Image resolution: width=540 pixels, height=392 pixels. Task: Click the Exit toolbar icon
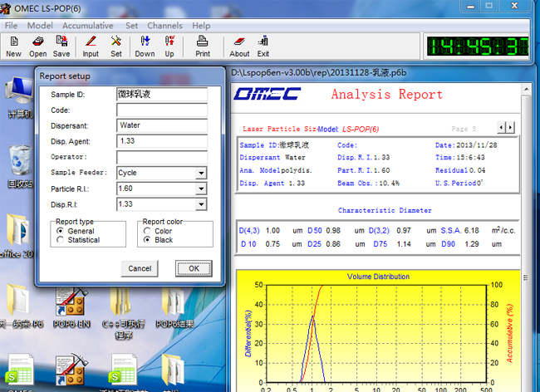(x=263, y=47)
